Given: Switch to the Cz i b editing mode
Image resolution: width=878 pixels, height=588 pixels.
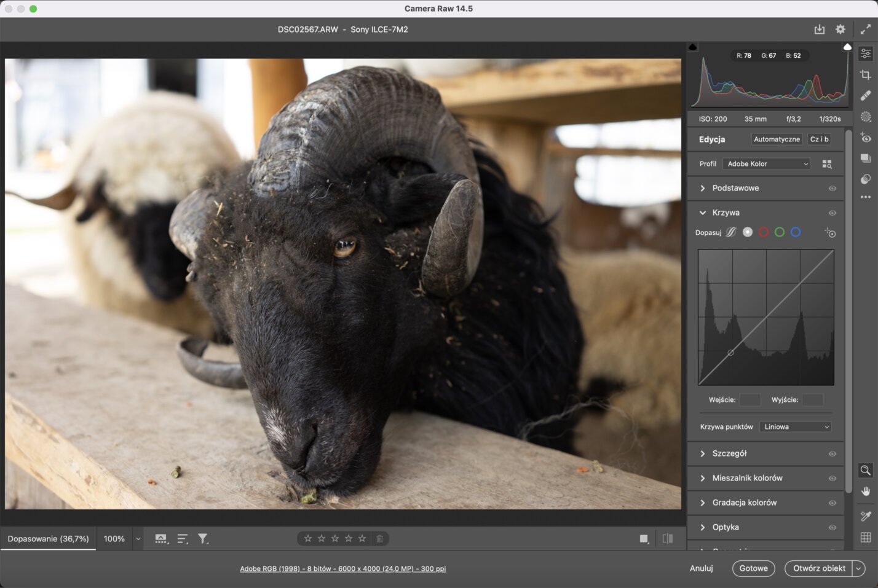Looking at the screenshot, I should 819,139.
